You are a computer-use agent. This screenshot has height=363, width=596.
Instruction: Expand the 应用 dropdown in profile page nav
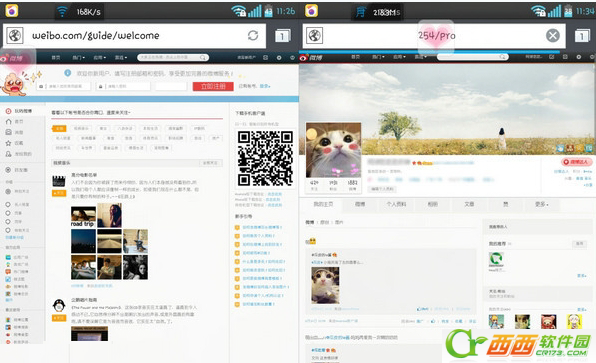click(399, 57)
